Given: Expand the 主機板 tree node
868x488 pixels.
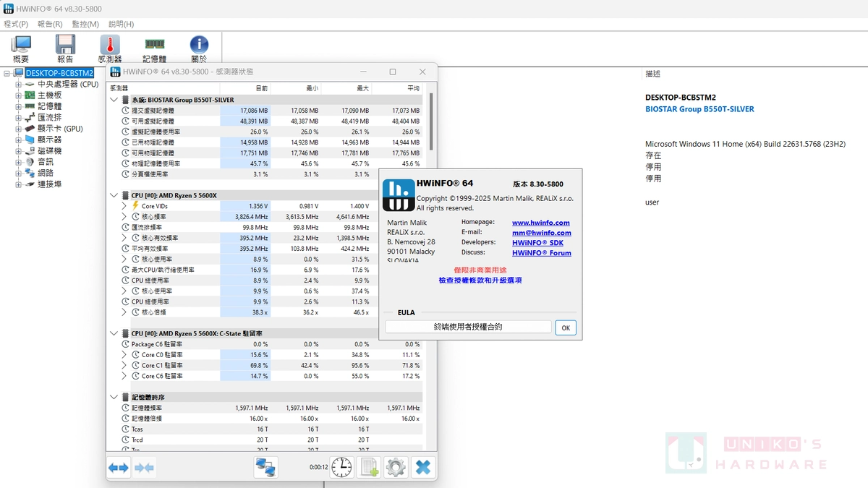Looking at the screenshot, I should coord(19,95).
